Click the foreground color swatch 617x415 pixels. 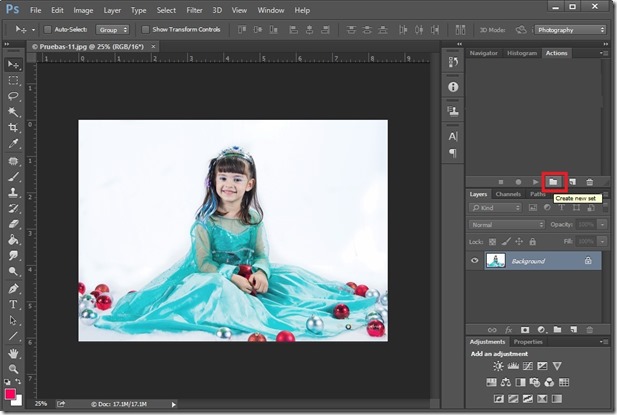pyautogui.click(x=10, y=394)
